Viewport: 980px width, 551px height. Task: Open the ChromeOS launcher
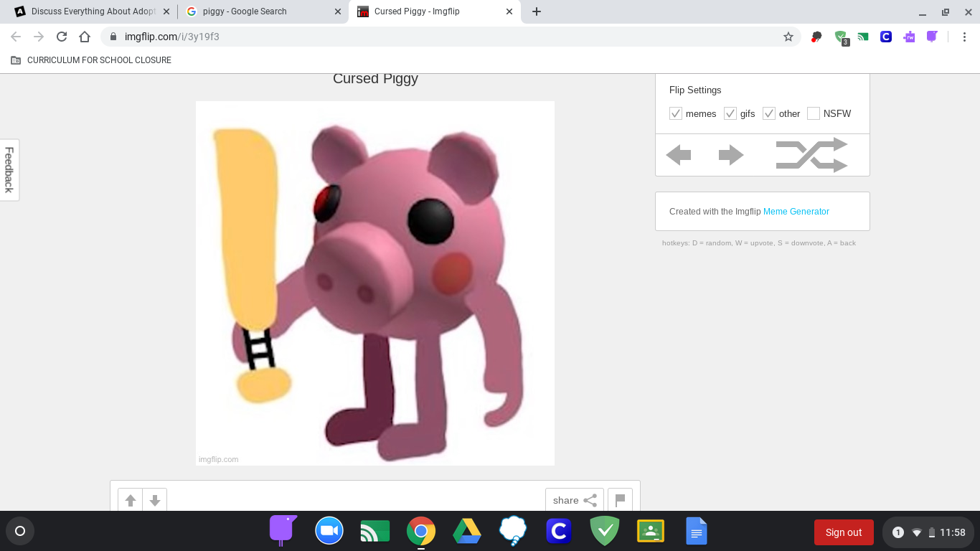pyautogui.click(x=20, y=532)
